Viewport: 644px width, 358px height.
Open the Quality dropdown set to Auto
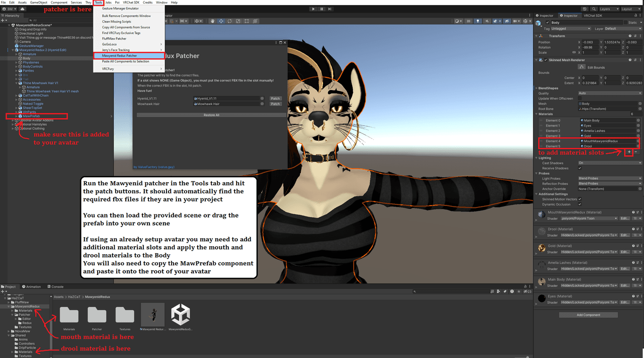(609, 93)
